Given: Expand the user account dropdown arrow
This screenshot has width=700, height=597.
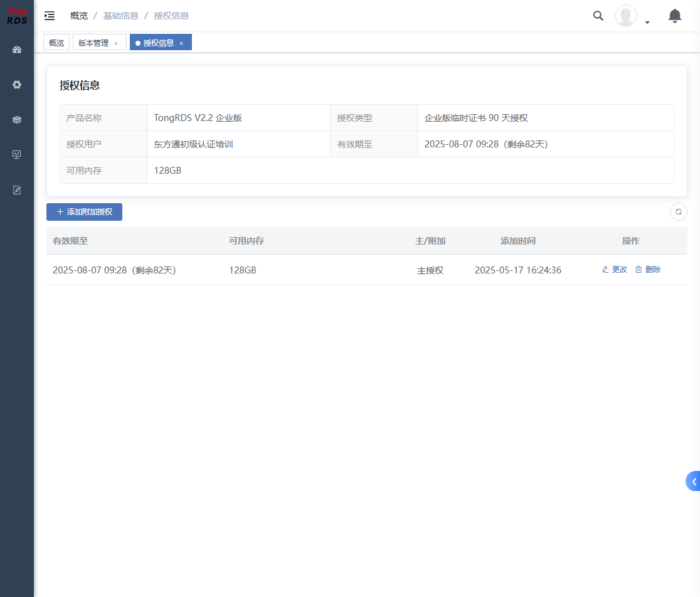Looking at the screenshot, I should pyautogui.click(x=647, y=23).
